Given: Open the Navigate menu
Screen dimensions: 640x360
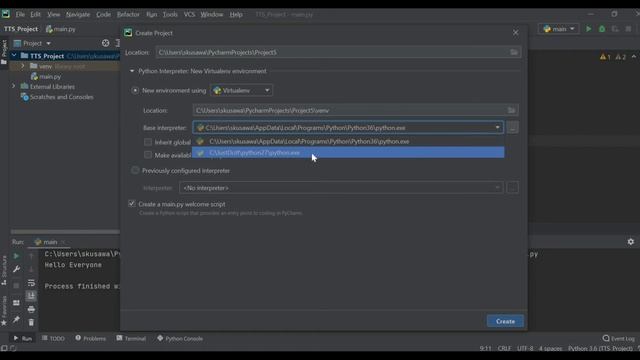Looking at the screenshot, I should 78,14.
